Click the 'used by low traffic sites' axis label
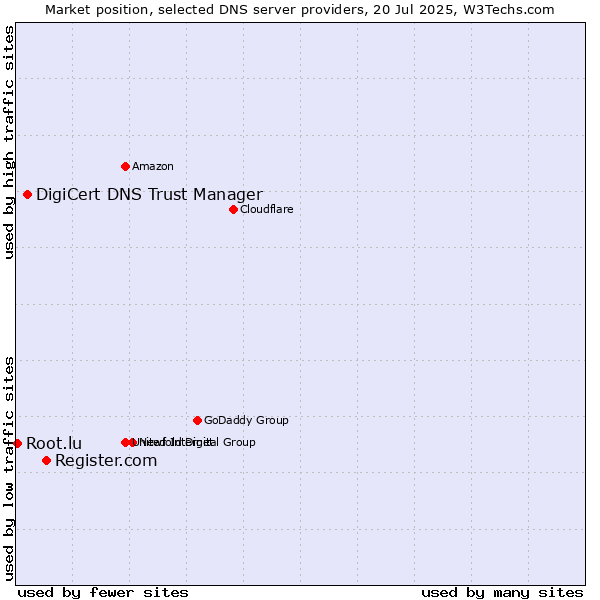The height and width of the screenshot is (600, 600). (x=8, y=469)
